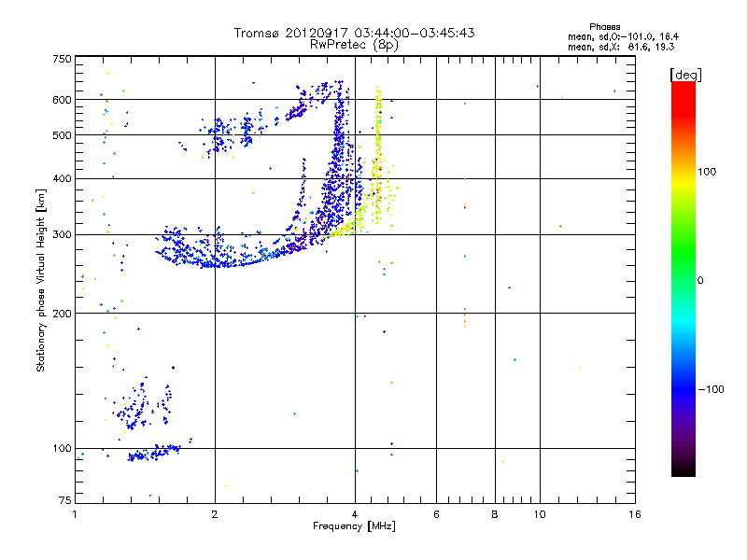Click the y-axis tick label '200'
The image size is (747, 560).
point(62,314)
